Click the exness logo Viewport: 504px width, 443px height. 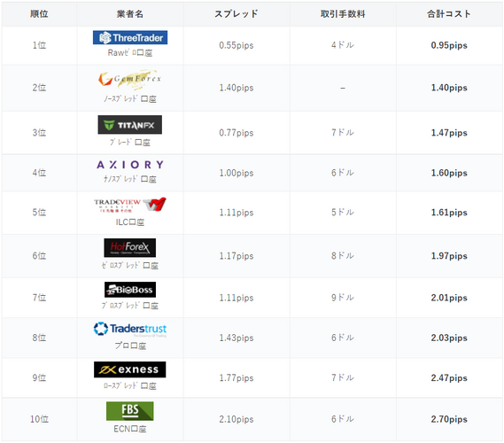pos(130,369)
